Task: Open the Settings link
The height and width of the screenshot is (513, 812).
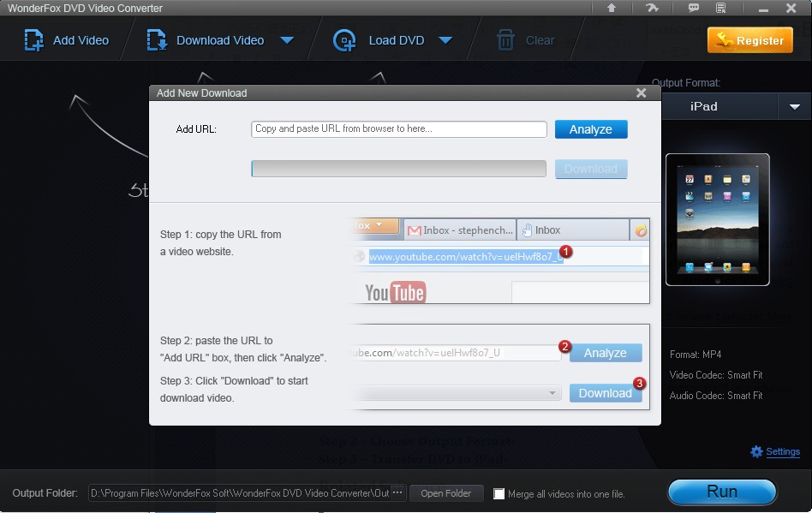Action: coord(783,451)
